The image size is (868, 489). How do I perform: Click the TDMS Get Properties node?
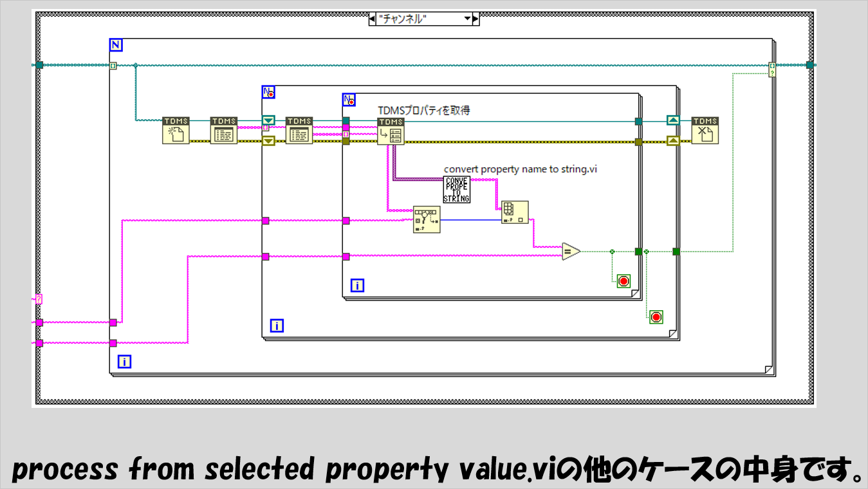(391, 131)
